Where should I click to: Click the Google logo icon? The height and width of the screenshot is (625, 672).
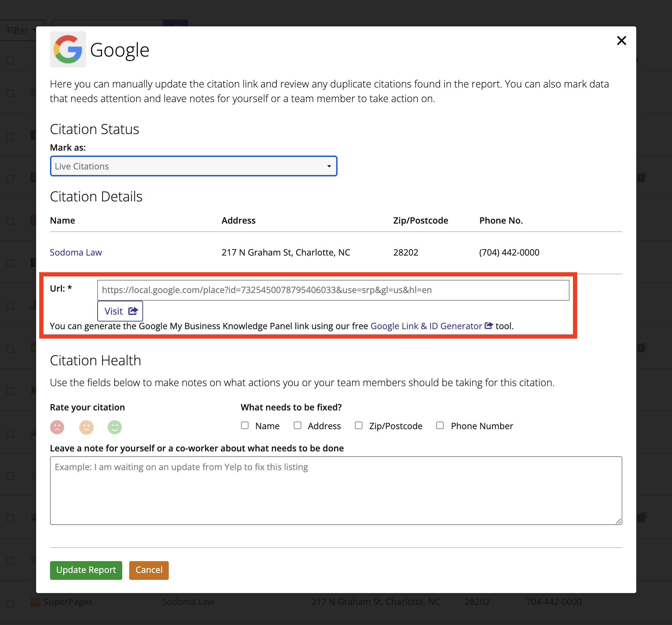click(68, 49)
